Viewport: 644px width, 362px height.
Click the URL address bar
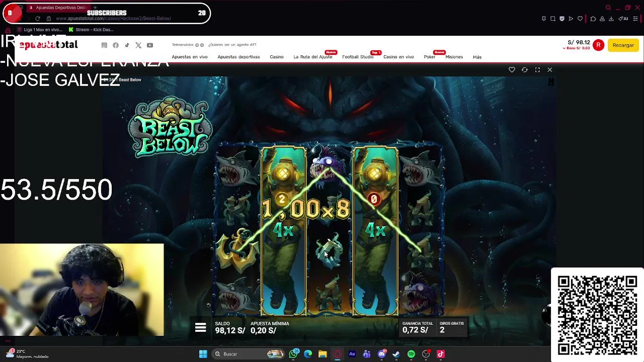click(113, 19)
